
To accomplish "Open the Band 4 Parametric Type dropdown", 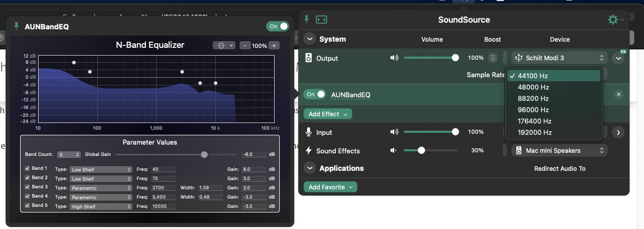I will [100, 197].
